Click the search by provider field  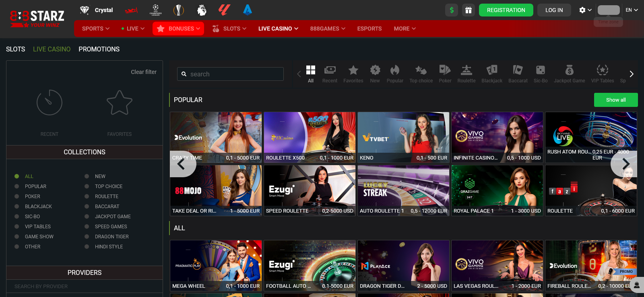click(85, 286)
